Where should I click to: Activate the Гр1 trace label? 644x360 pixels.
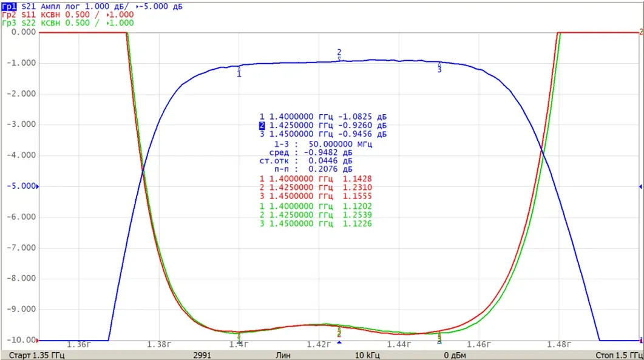(x=9, y=7)
